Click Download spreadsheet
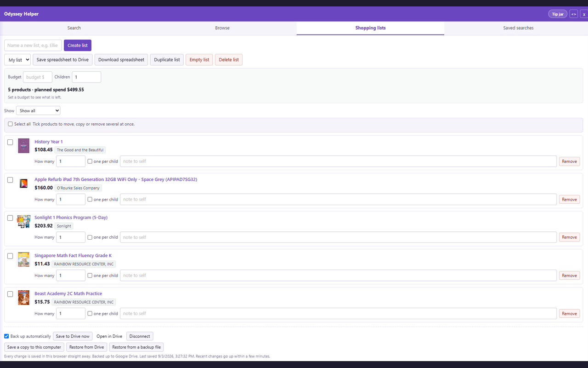Screen dimensions: 588x368 click(x=121, y=60)
